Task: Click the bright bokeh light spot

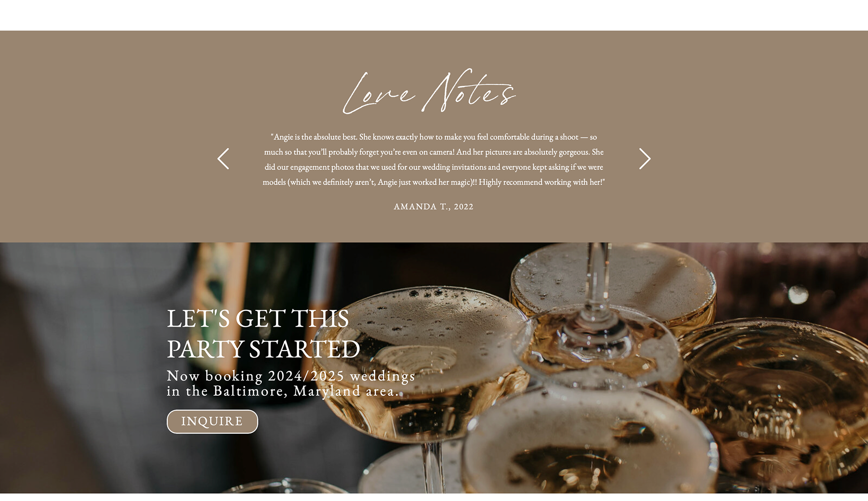Action: click(x=798, y=295)
